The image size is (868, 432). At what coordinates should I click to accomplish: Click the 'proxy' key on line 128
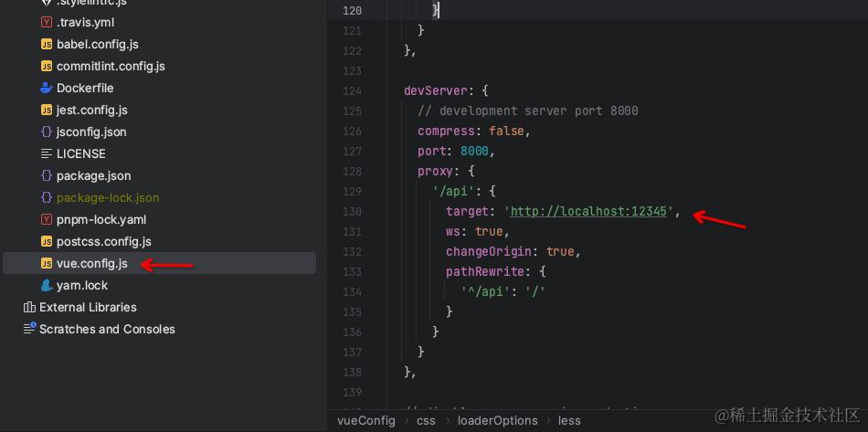point(436,171)
